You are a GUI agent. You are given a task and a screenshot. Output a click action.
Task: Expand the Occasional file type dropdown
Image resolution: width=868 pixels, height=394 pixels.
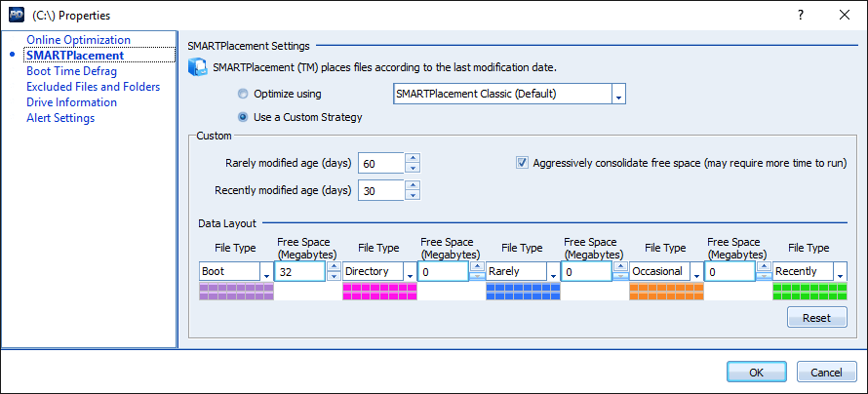click(696, 272)
